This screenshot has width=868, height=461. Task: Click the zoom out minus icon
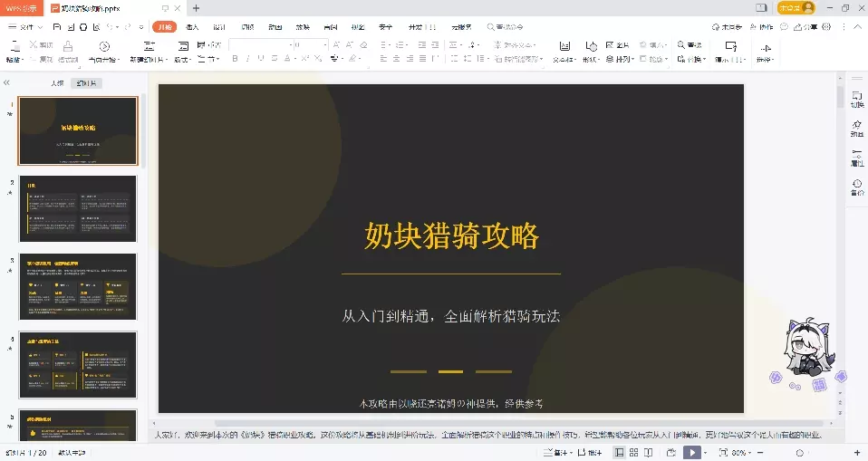click(760, 453)
